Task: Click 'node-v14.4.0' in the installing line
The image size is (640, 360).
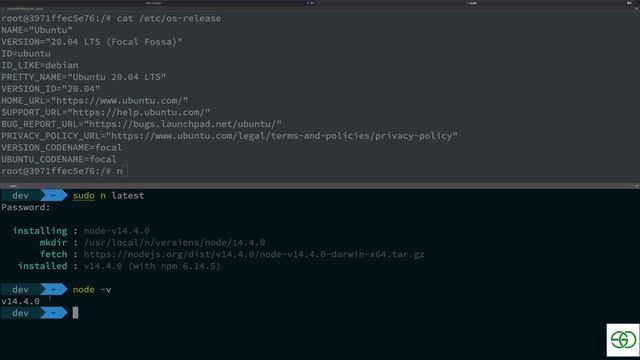Action: (x=116, y=231)
